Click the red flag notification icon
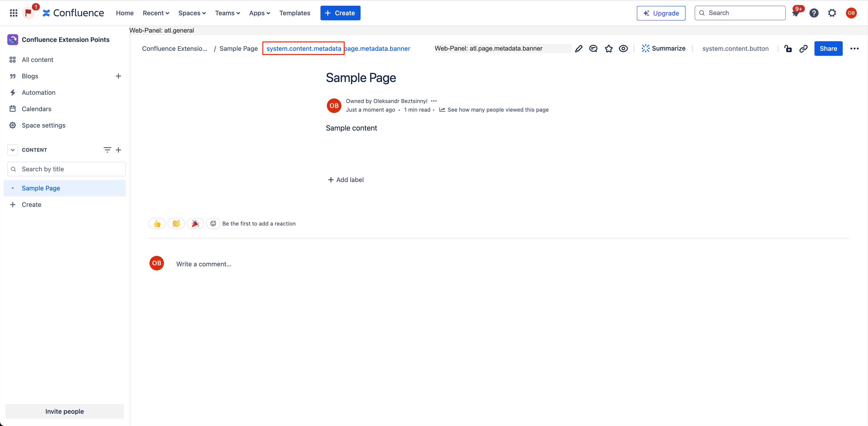 pyautogui.click(x=28, y=13)
